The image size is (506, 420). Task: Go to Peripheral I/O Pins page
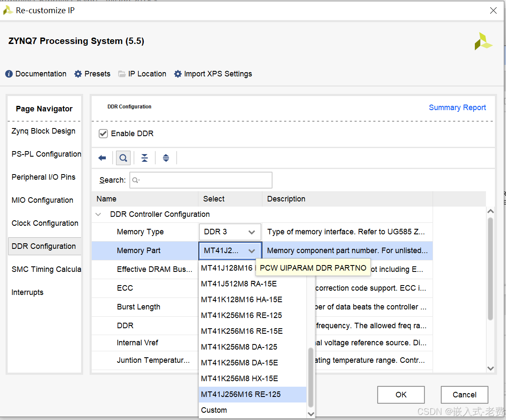point(44,177)
